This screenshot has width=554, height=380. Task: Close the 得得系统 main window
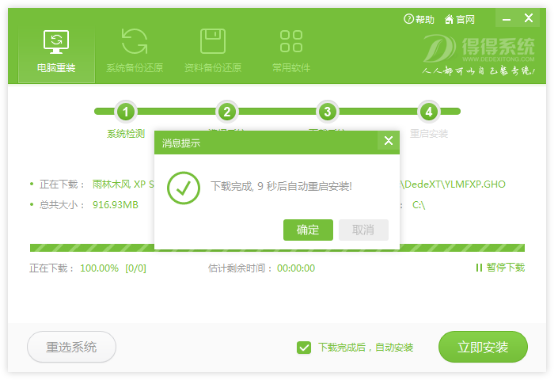pyautogui.click(x=529, y=18)
